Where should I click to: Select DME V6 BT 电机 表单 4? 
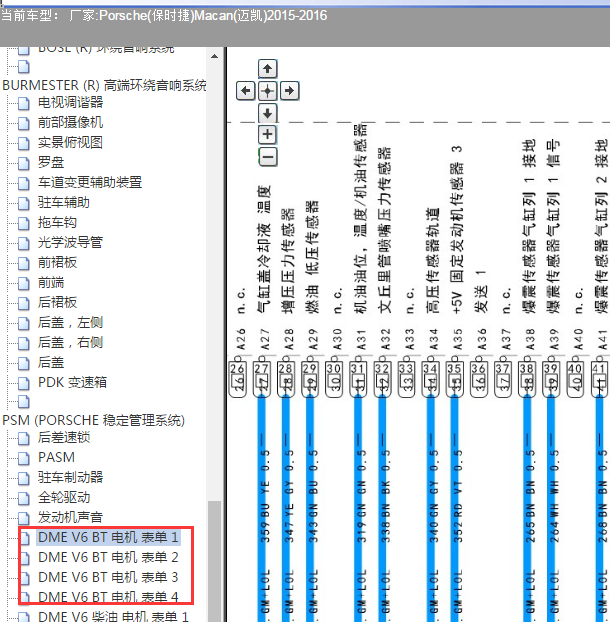(x=108, y=597)
